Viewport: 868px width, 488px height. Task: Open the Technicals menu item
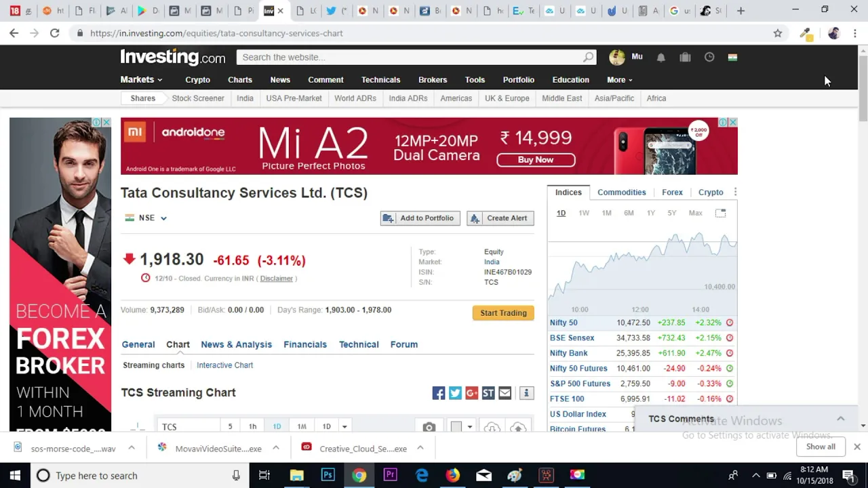380,80
